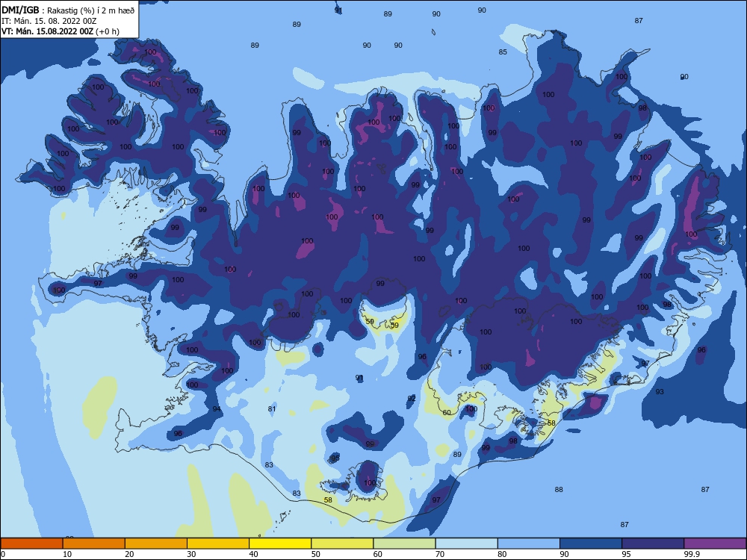Select the 80–90 light blue legend swatch

point(529,544)
